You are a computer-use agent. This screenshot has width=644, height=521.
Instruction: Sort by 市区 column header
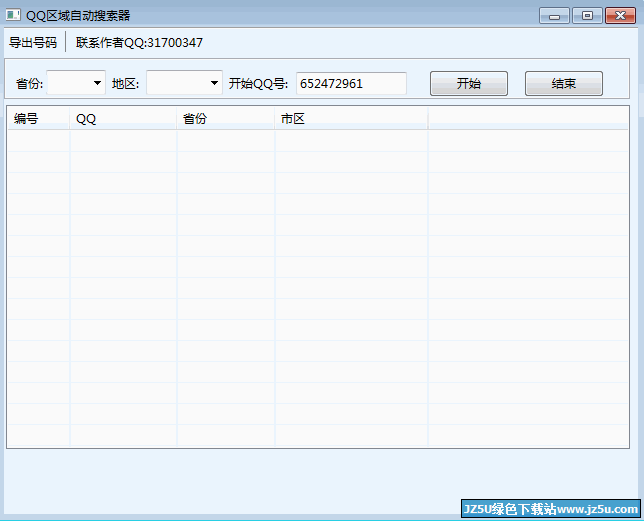[351, 119]
